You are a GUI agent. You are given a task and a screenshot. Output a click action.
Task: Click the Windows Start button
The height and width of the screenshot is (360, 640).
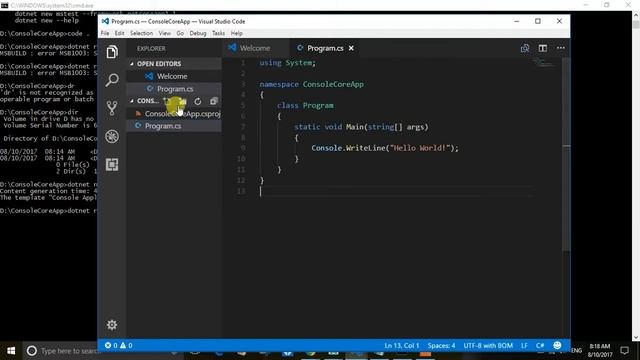(x=11, y=351)
